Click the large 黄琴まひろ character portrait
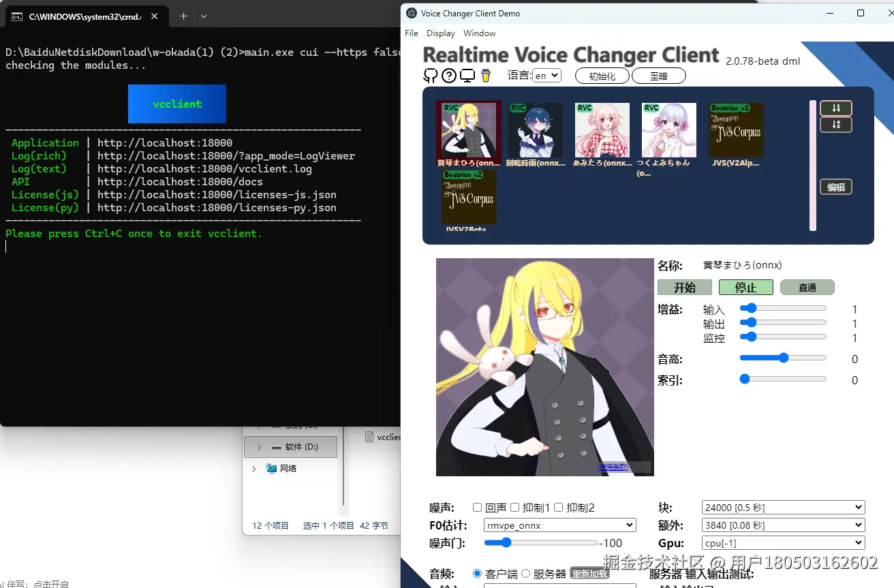The image size is (894, 588). coord(545,367)
